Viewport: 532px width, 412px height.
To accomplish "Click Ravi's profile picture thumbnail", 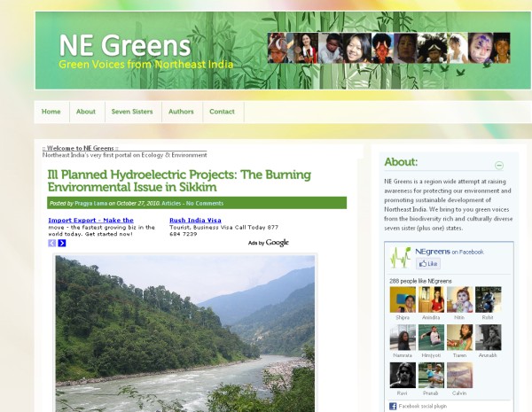I will click(x=403, y=376).
